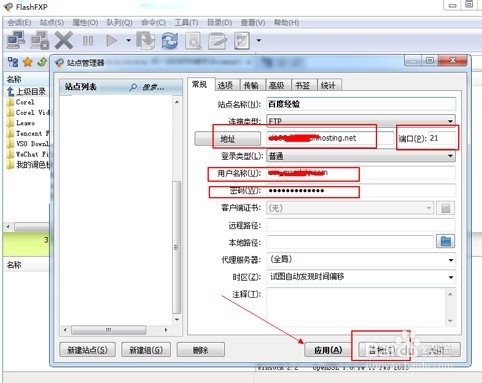This screenshot has height=383, width=482.
Task: Click the Schedule task toolbar icon
Action: [x=242, y=41]
